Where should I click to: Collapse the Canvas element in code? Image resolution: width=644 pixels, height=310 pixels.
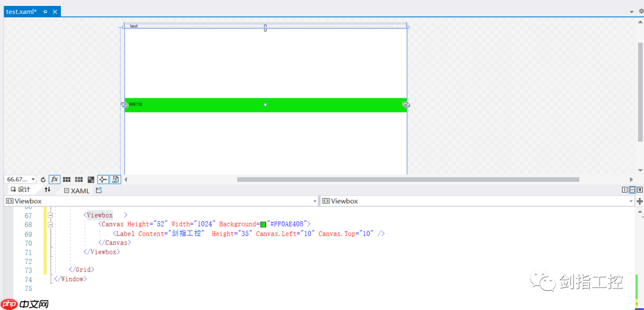(51, 225)
